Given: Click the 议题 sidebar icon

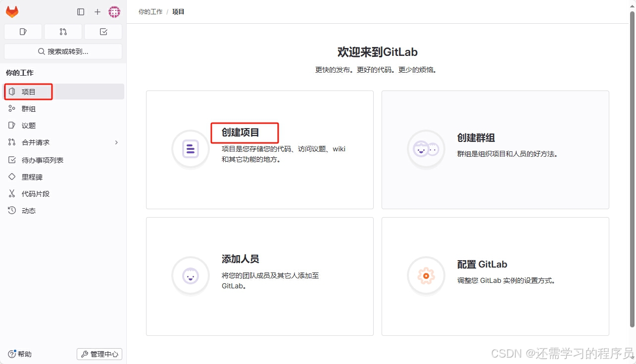Looking at the screenshot, I should click(x=12, y=126).
